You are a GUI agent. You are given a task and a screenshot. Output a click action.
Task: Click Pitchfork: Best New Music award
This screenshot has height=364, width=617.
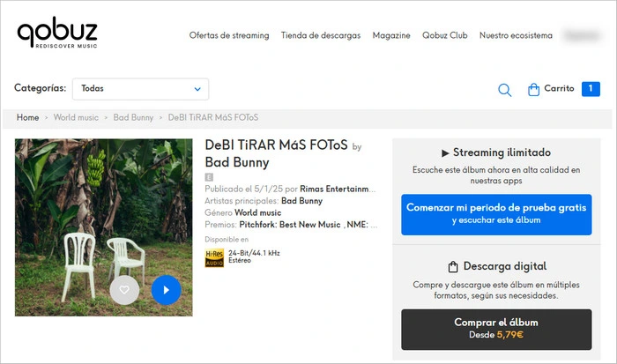290,225
